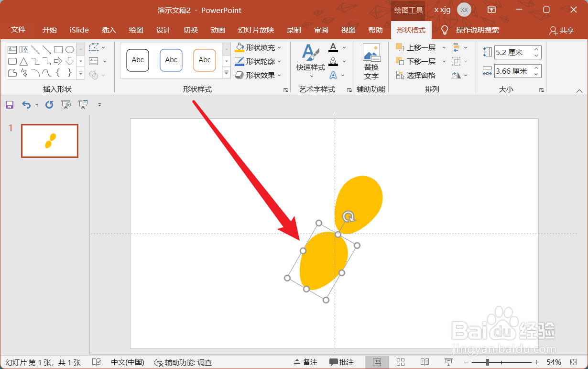Click the zoom slider handle
The width and height of the screenshot is (588, 369).
[487, 362]
